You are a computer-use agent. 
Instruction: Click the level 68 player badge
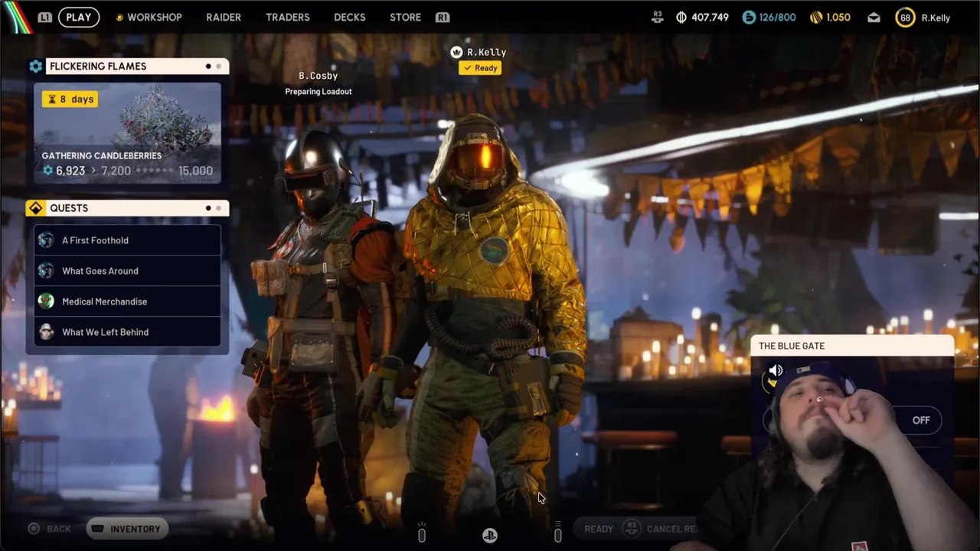pos(905,18)
